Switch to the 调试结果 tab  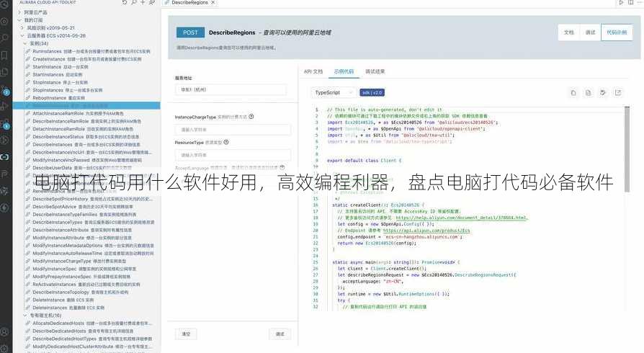[x=375, y=71]
